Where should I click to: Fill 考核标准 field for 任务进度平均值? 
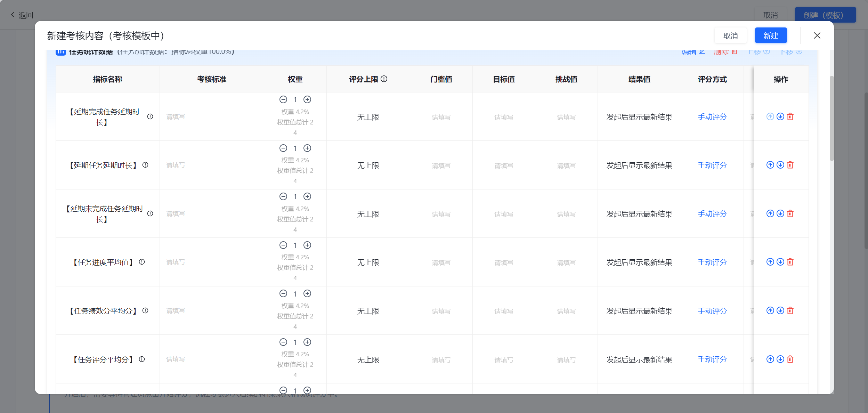(x=212, y=262)
